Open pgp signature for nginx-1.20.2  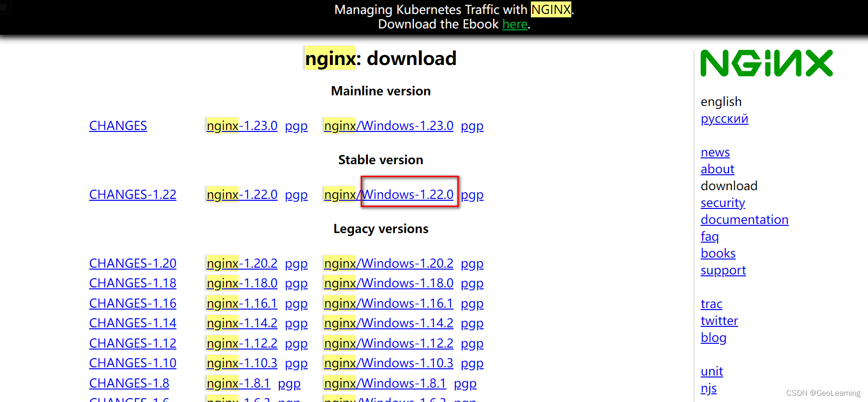point(296,264)
